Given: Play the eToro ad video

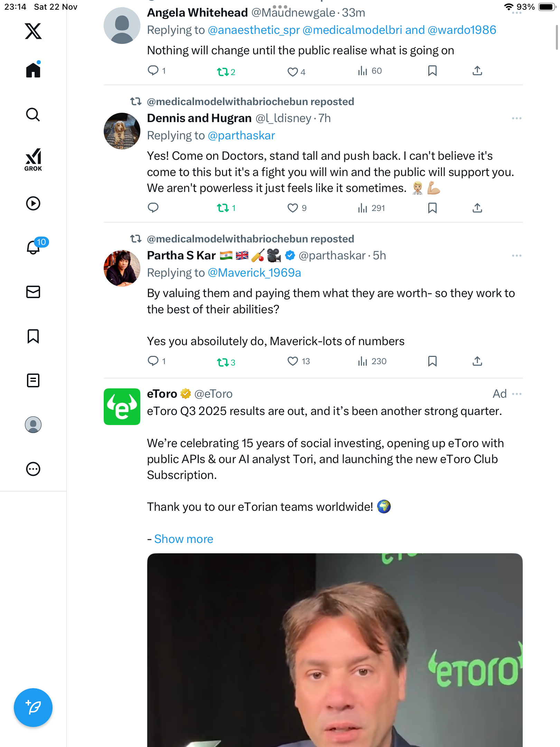Looking at the screenshot, I should pyautogui.click(x=335, y=650).
